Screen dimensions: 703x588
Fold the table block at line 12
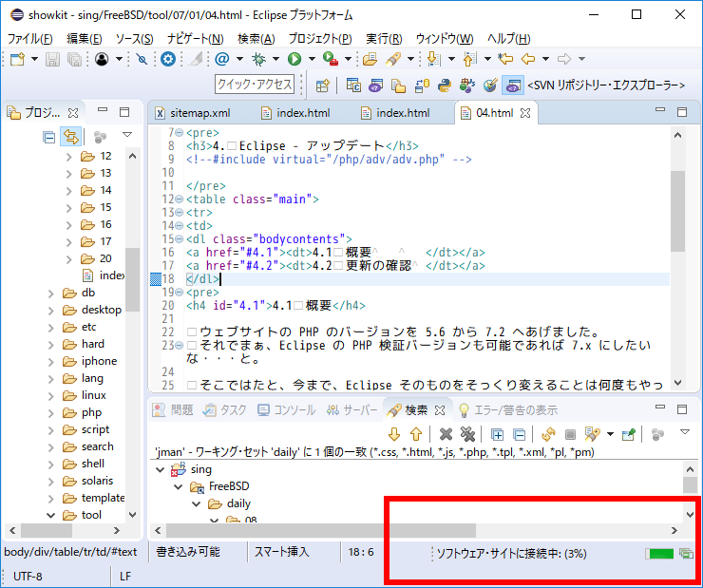click(179, 199)
